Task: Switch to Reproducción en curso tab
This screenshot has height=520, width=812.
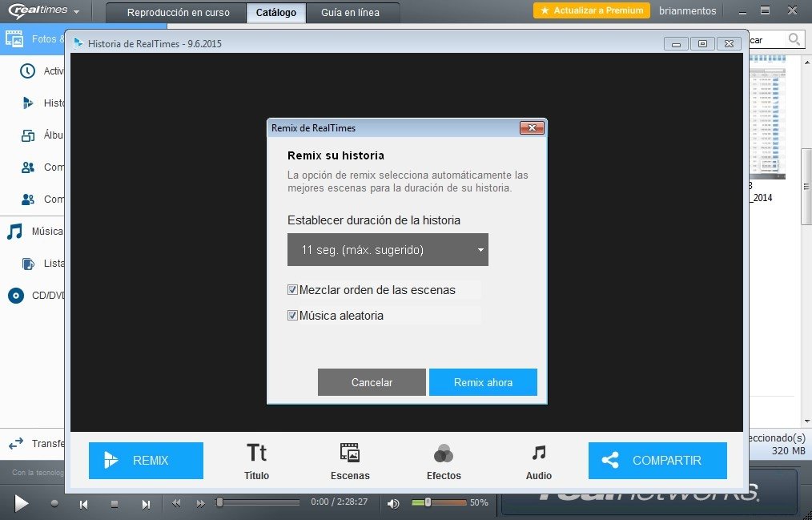Action: (178, 13)
